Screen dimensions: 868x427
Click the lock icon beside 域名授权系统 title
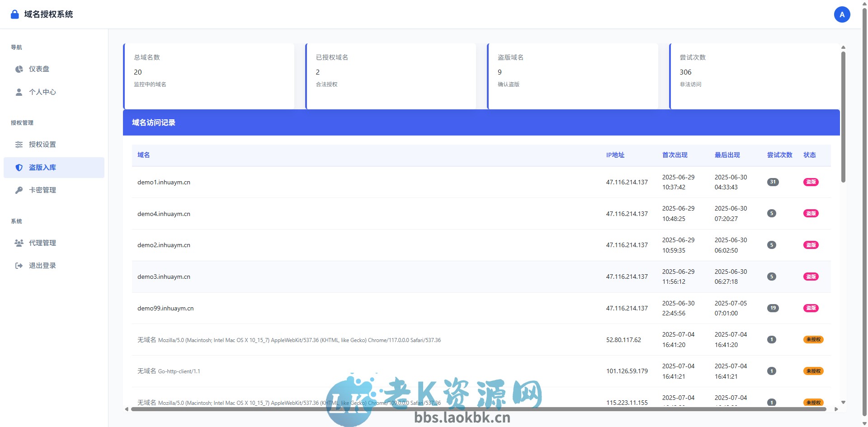click(14, 14)
